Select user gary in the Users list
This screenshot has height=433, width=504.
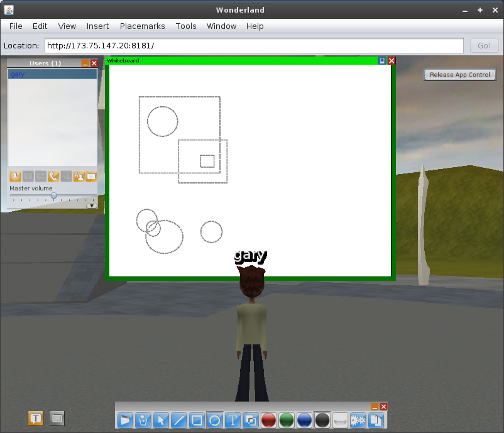click(52, 74)
